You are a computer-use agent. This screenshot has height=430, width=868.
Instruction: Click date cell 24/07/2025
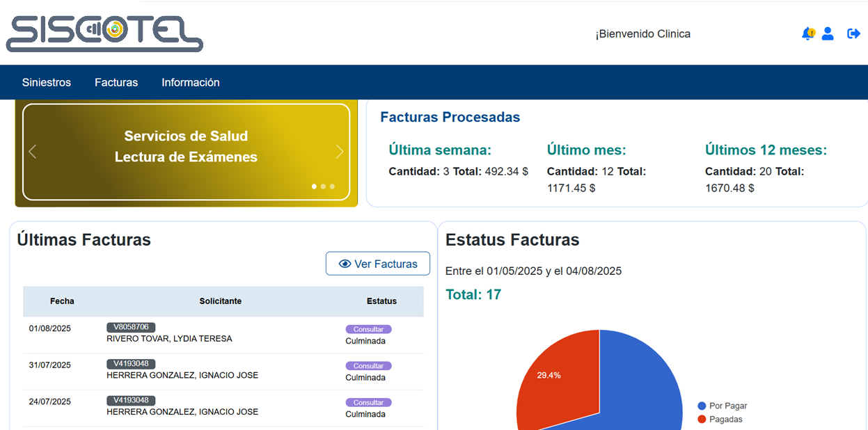[50, 401]
